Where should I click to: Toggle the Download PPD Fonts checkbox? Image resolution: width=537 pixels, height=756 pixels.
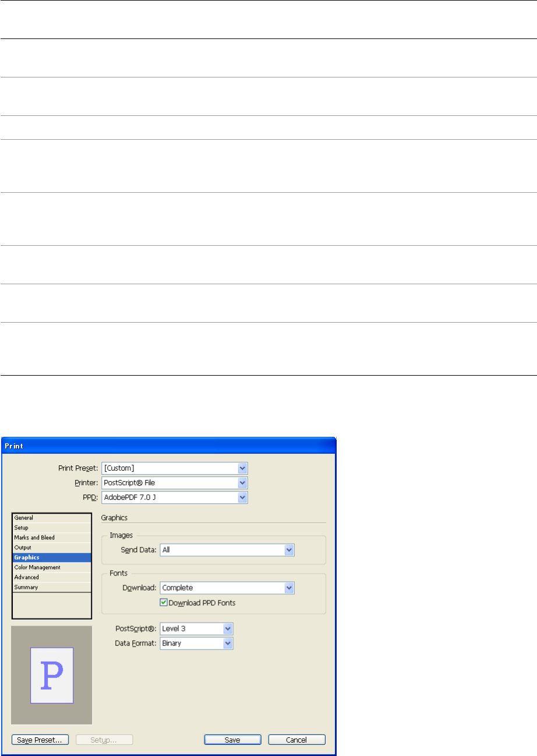pos(164,603)
